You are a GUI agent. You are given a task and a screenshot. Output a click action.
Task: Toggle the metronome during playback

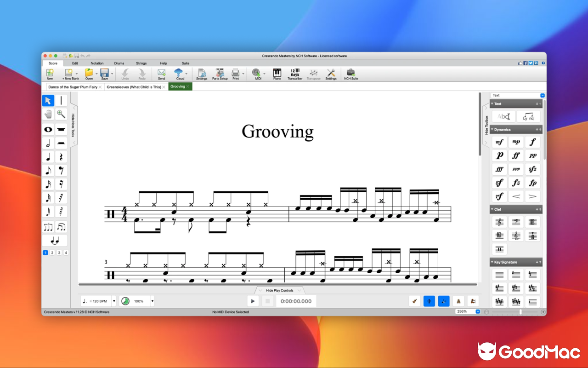[459, 301]
